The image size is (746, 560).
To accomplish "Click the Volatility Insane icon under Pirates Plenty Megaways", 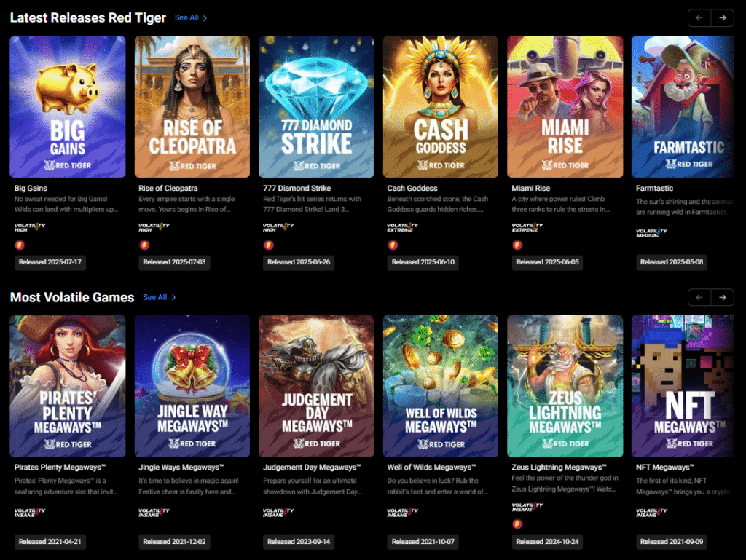I will tap(30, 512).
